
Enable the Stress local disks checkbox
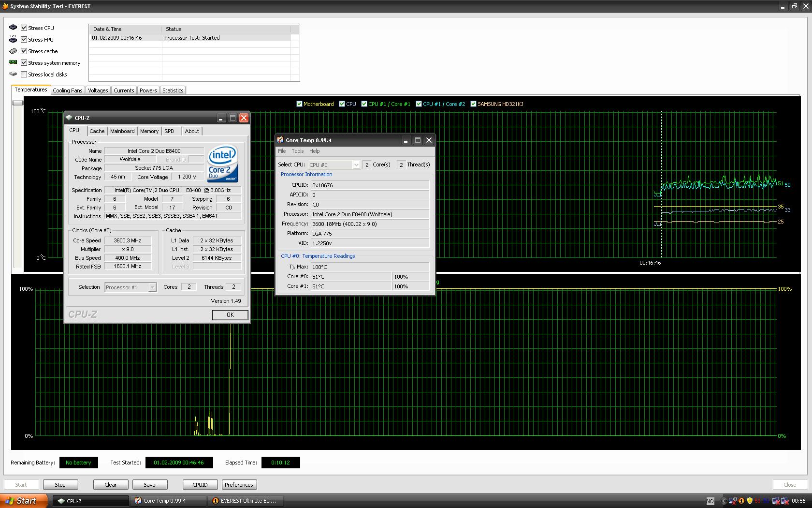click(24, 74)
